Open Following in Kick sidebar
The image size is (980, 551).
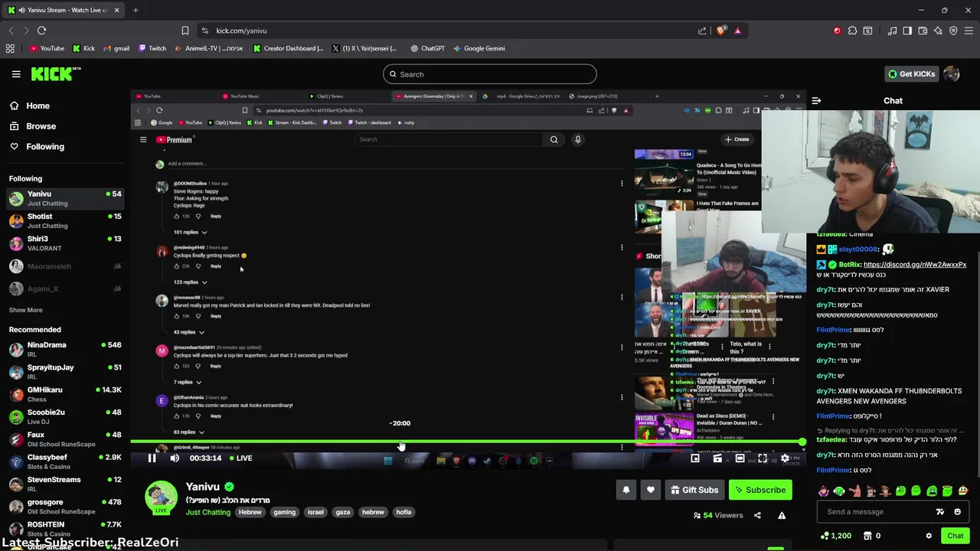pos(37,146)
